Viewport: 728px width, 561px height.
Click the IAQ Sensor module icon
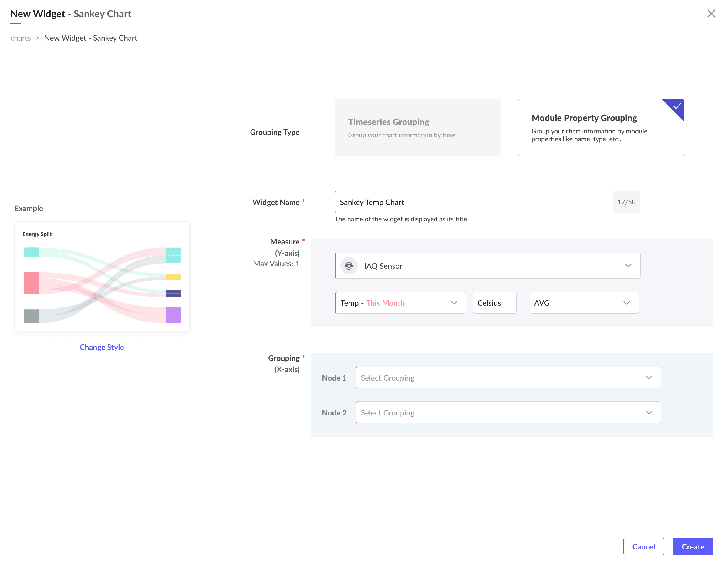click(x=349, y=266)
